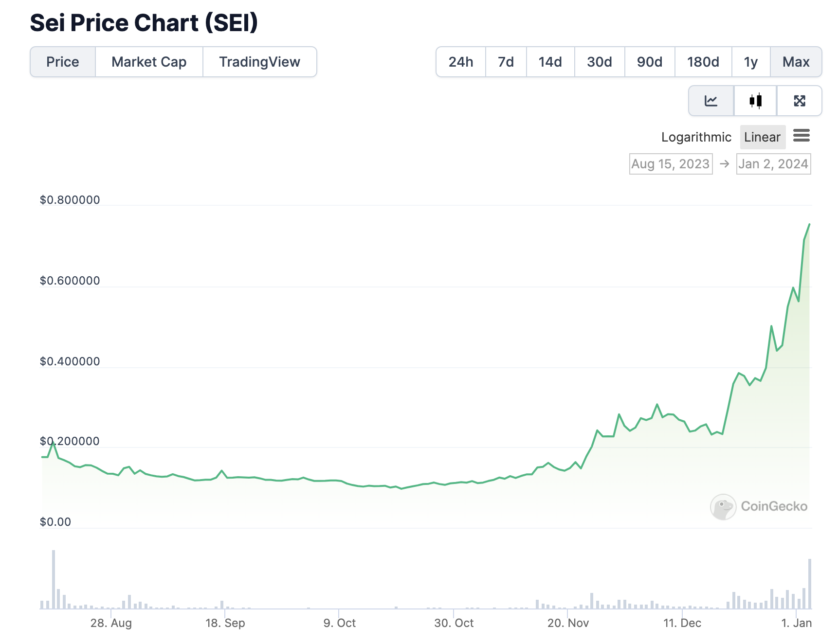The image size is (838, 644).
Task: Select the candlestick chart icon
Action: click(755, 101)
